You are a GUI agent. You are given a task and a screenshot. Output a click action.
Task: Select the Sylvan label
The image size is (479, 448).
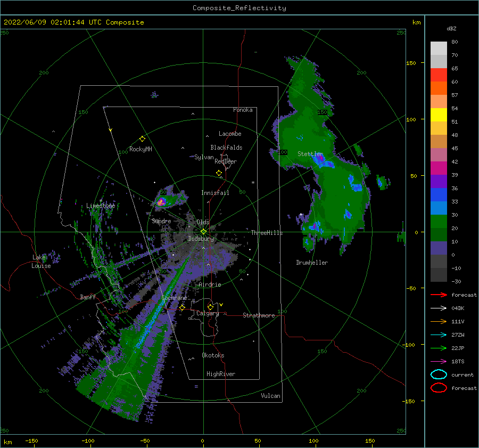(204, 157)
